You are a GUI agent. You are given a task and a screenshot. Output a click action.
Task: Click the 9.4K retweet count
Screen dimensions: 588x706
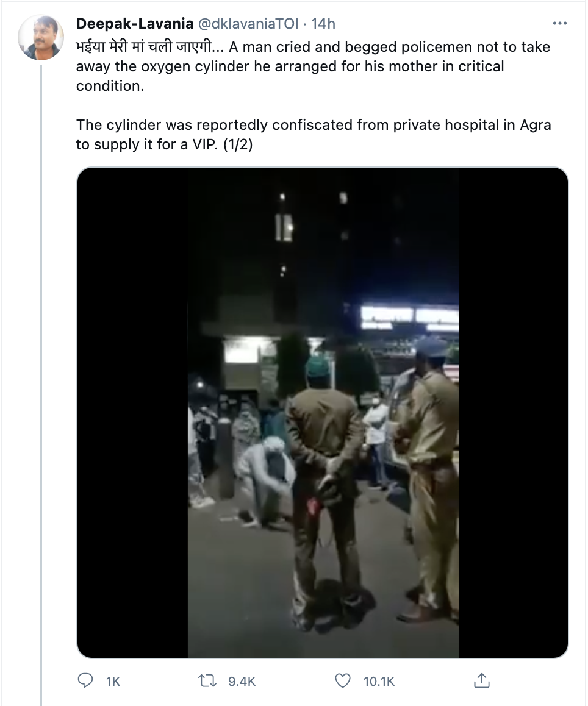(242, 681)
